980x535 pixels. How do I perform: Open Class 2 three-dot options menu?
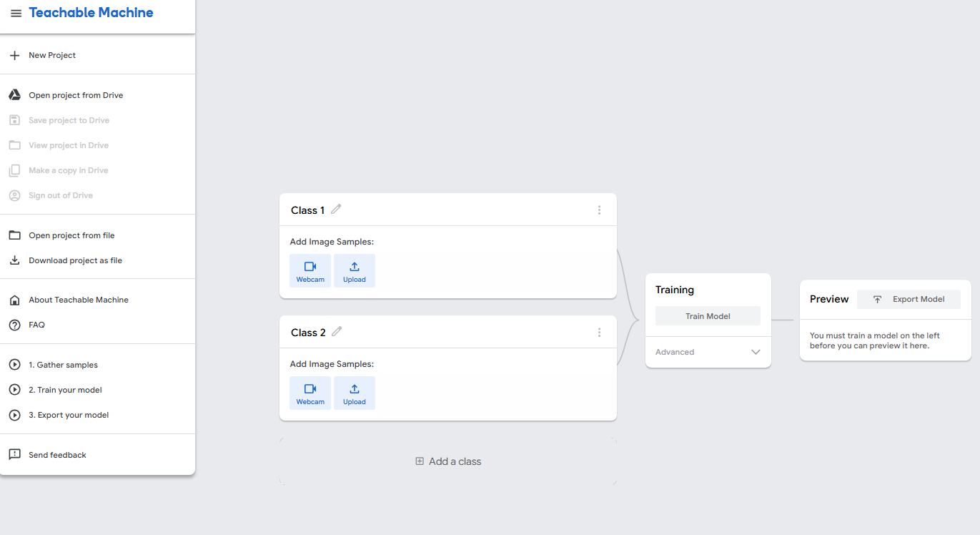(x=599, y=333)
